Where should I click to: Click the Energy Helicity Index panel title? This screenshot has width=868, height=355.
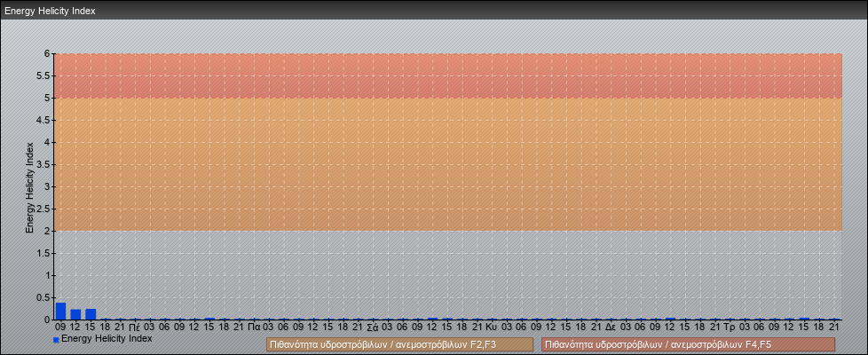50,11
